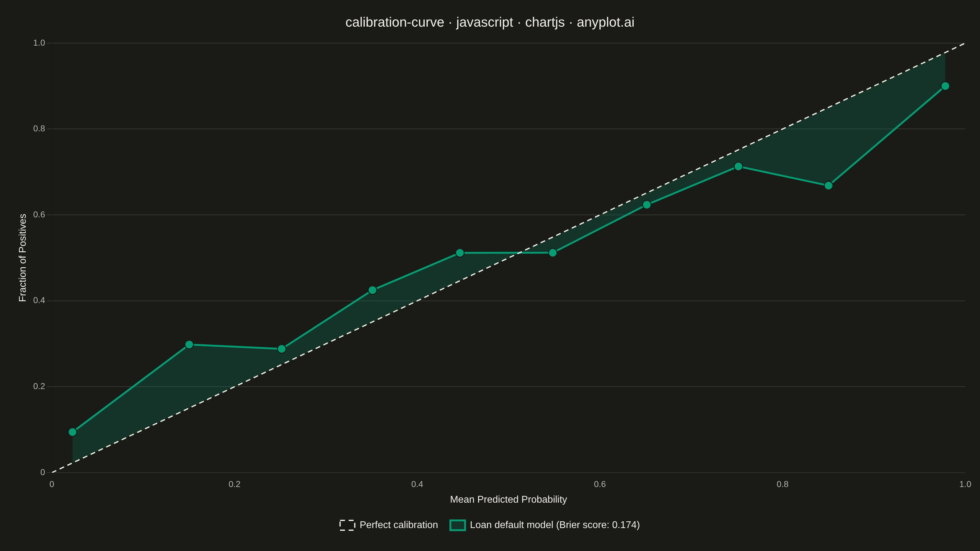Select the last data point near 0.98 probability

945,86
